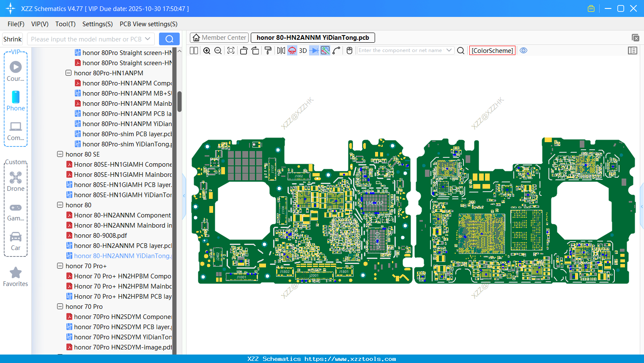Go to Member Center

click(219, 38)
